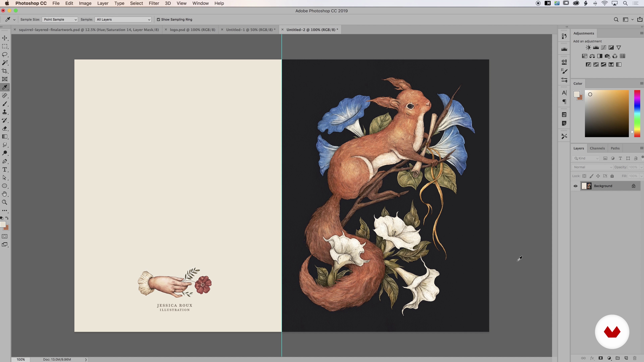
Task: Open the Fill value dropdown arrow
Action: coord(641,176)
